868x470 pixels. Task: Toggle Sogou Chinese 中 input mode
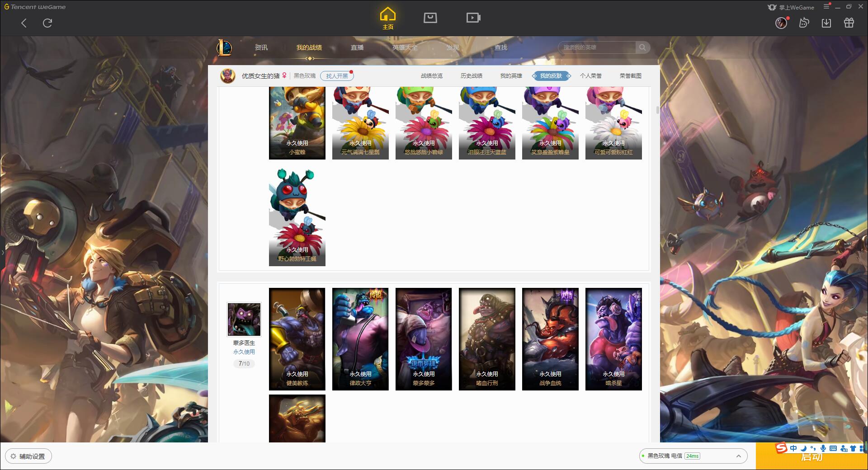[793, 448]
